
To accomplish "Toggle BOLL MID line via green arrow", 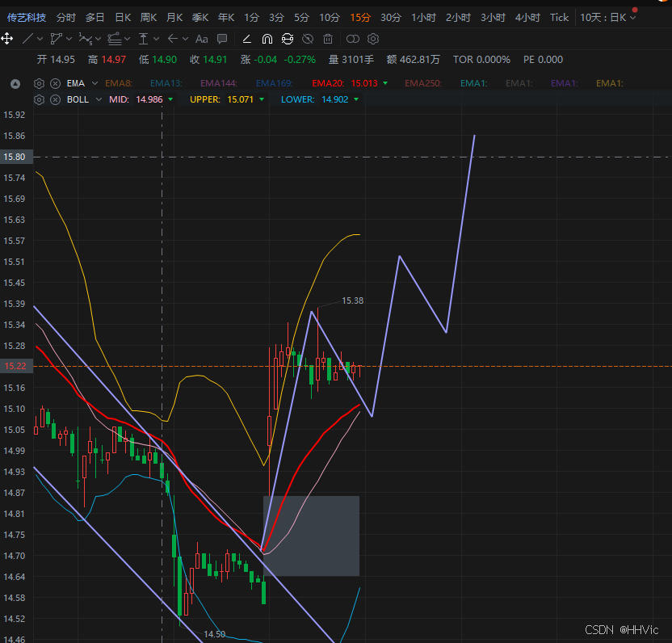I will [170, 99].
